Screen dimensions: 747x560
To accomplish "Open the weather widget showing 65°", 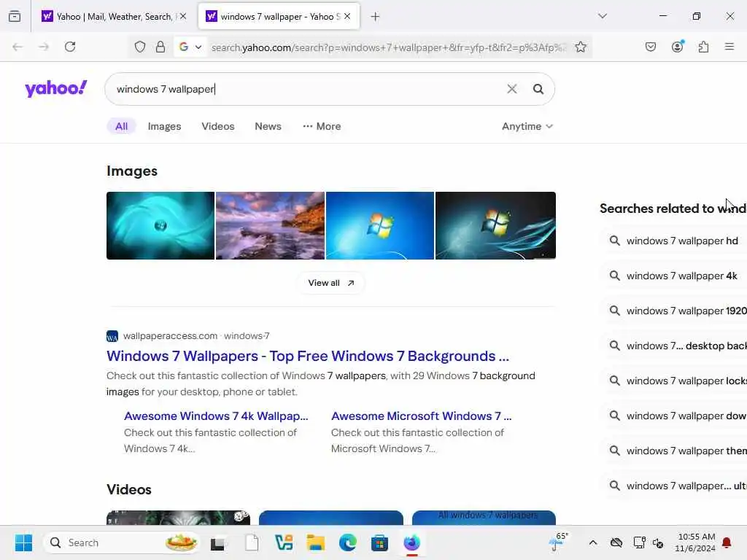I will 558,542.
